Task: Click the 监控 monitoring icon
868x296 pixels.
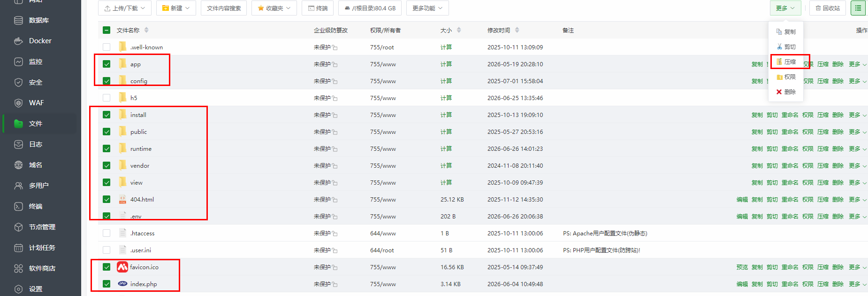Action: coord(18,62)
